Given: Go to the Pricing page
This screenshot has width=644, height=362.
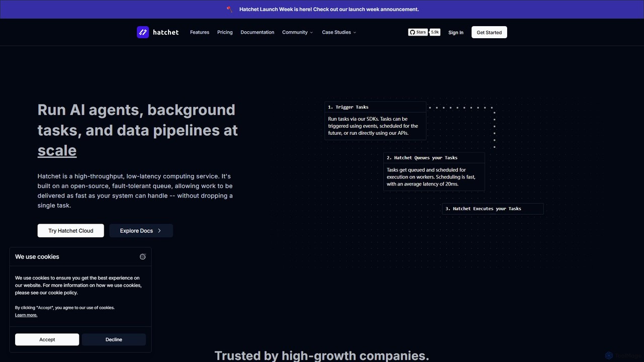Looking at the screenshot, I should click(x=225, y=32).
